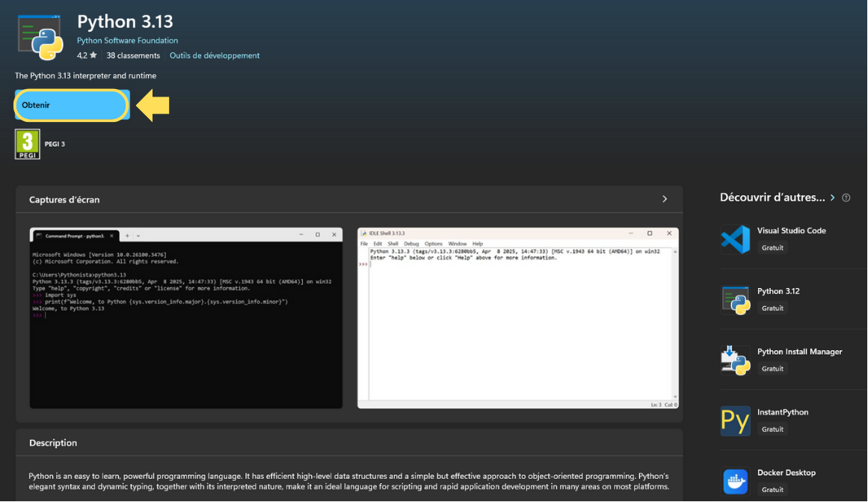The width and height of the screenshot is (868, 502).
Task: Click the Python 3.13 title text
Action: tap(125, 22)
